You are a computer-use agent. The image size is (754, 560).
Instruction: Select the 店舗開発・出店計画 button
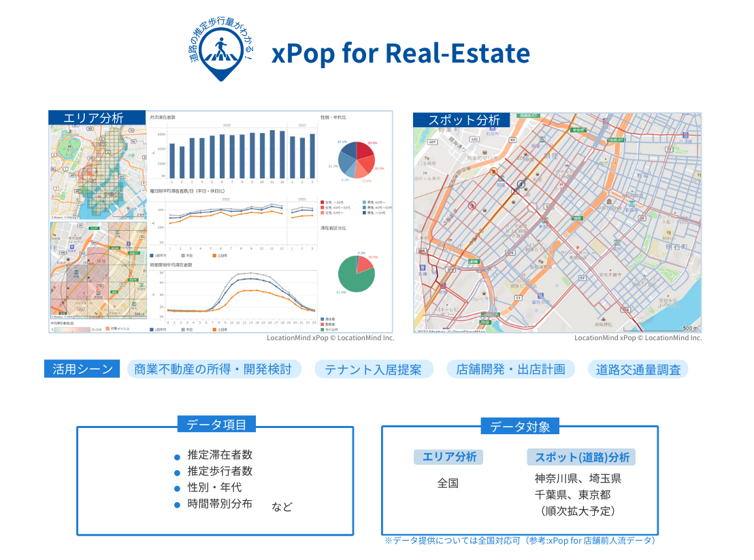(x=511, y=369)
